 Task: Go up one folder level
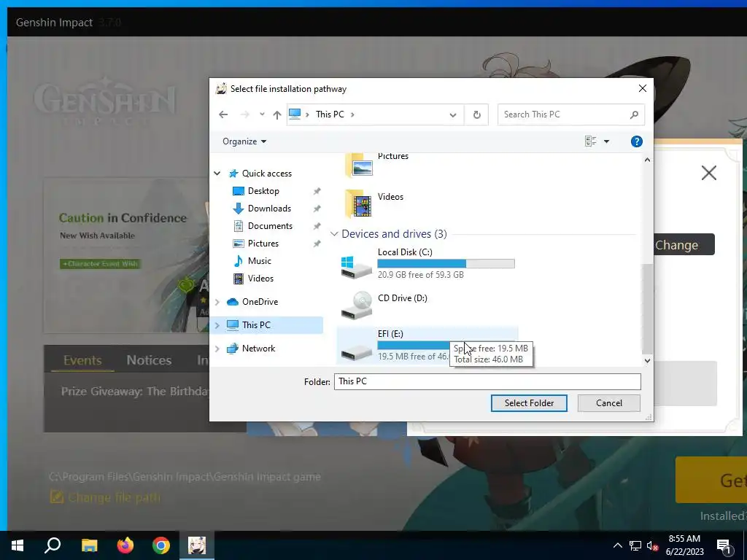coord(276,114)
